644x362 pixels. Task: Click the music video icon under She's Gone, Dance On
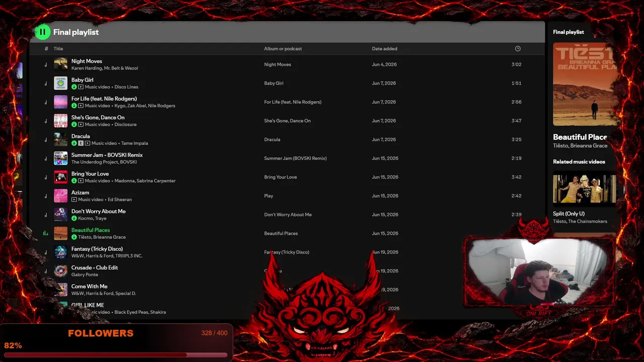coord(80,125)
